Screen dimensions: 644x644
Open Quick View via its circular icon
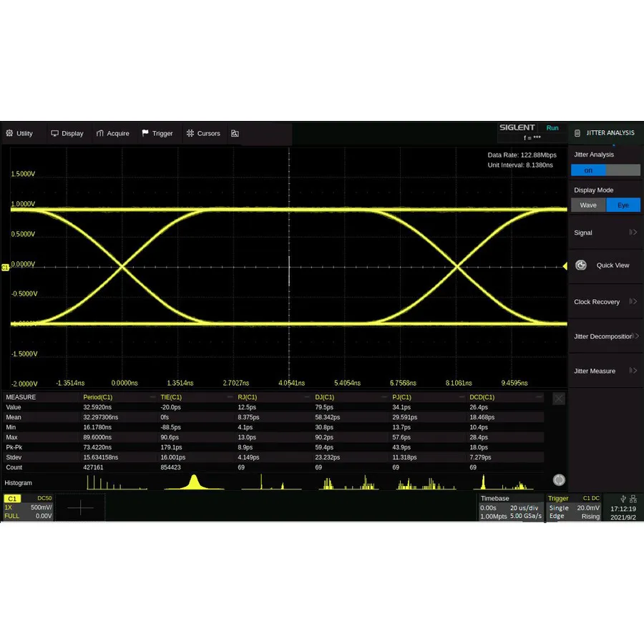click(581, 265)
